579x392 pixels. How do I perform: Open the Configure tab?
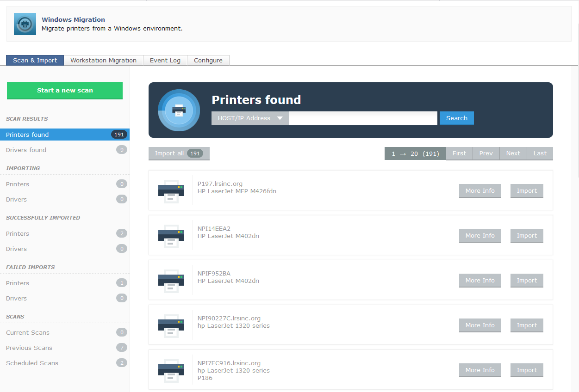(x=208, y=61)
